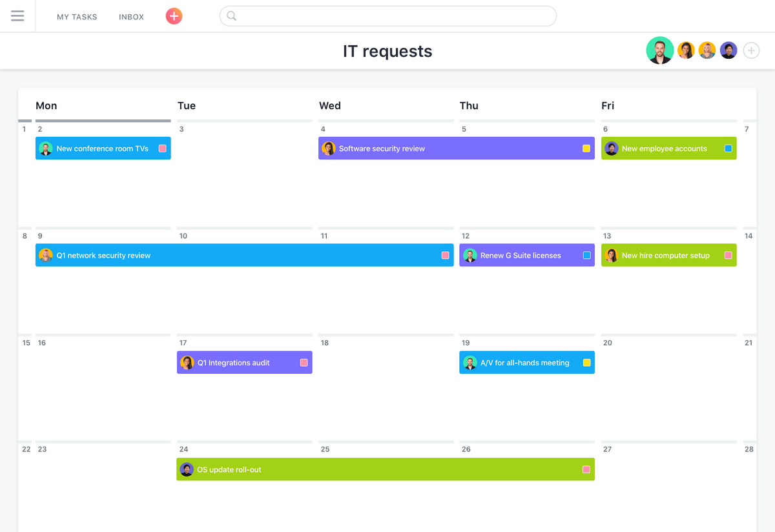Click the add teammate plus icon
This screenshot has height=532, width=775.
(751, 50)
